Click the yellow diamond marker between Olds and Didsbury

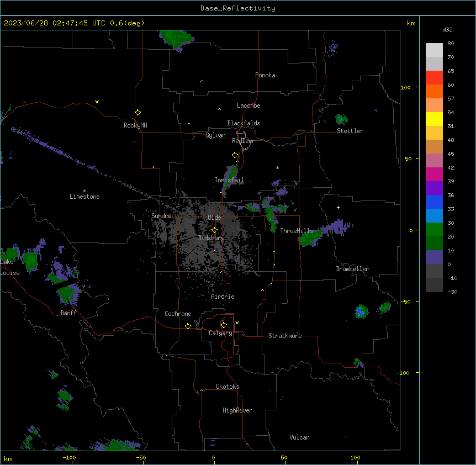(x=214, y=230)
